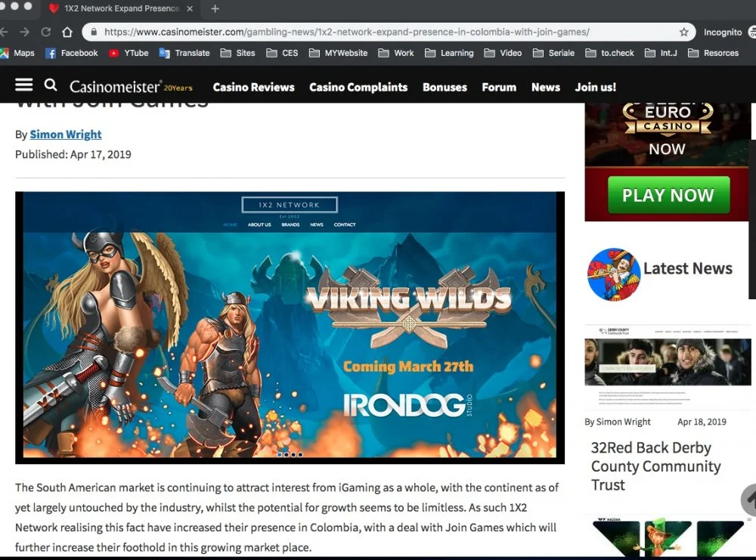Expand the Resorces bookmark folder

pos(714,53)
